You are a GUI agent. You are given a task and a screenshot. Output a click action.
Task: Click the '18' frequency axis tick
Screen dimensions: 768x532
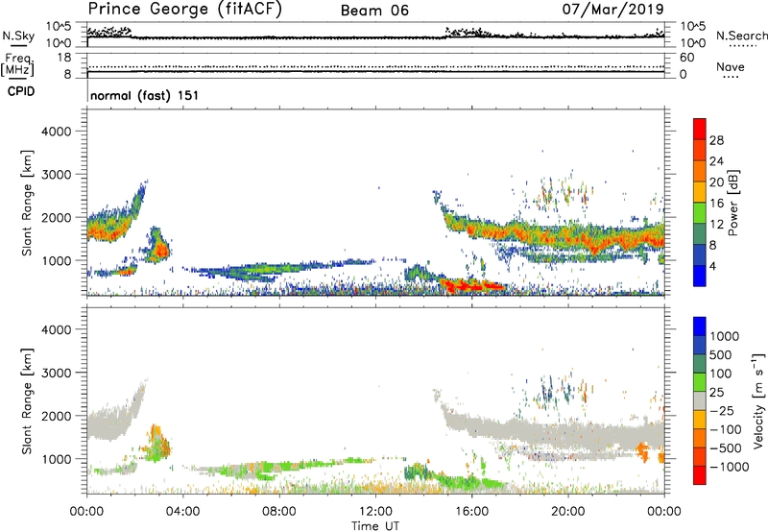point(64,58)
